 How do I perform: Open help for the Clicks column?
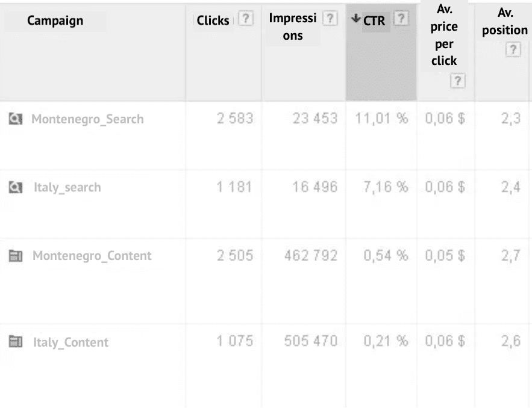click(x=245, y=19)
